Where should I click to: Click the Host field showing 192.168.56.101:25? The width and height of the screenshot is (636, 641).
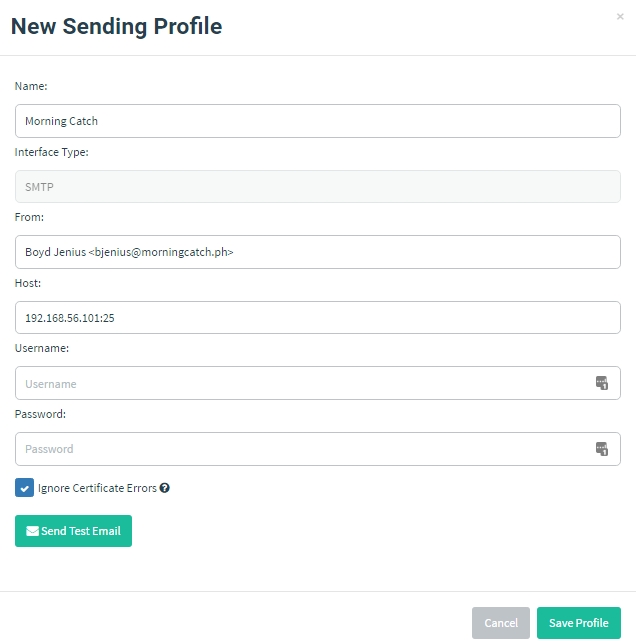tap(317, 318)
